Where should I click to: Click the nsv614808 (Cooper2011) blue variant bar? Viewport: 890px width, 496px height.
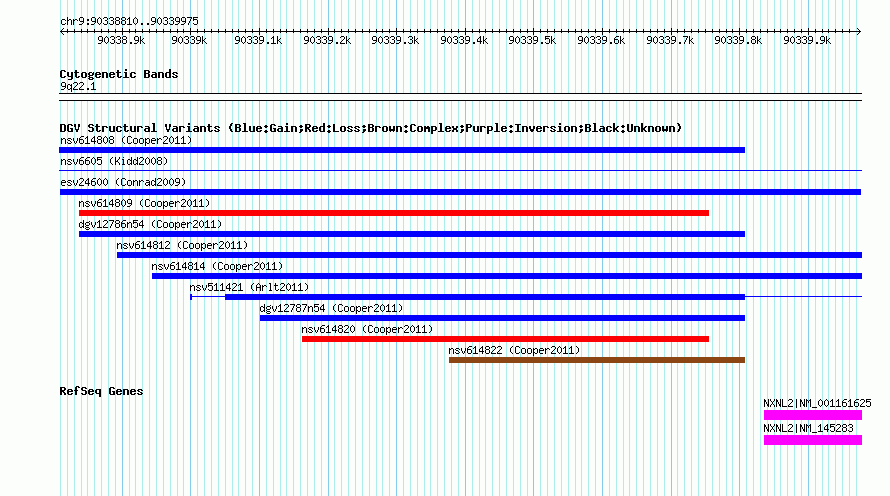(402, 150)
